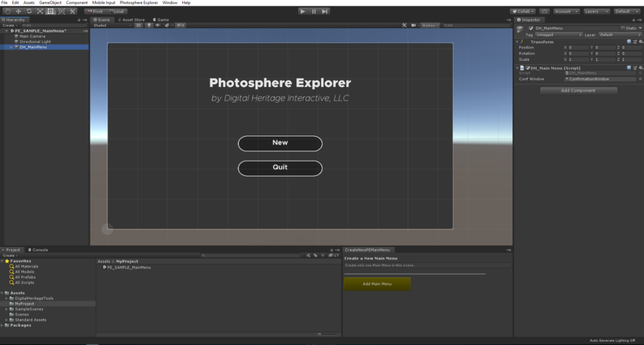Adjust the Project icon size slider
Viewport: 644px width, 345px height.
319,334
